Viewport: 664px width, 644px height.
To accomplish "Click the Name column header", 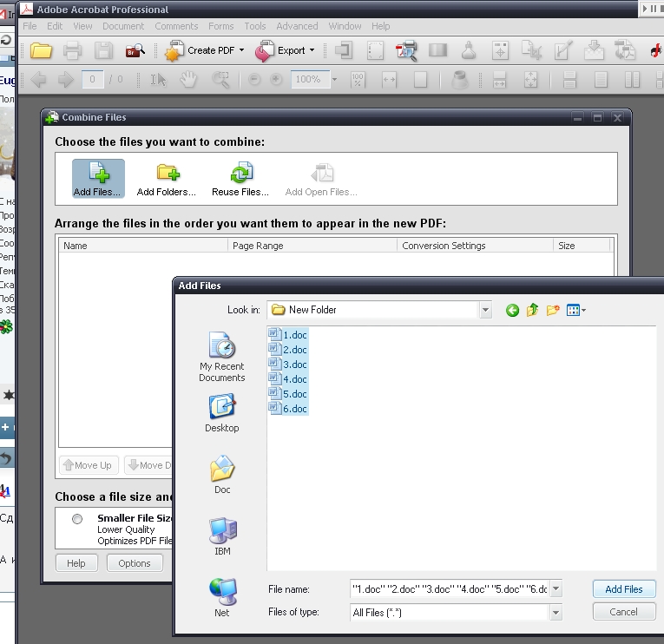I will 143,246.
